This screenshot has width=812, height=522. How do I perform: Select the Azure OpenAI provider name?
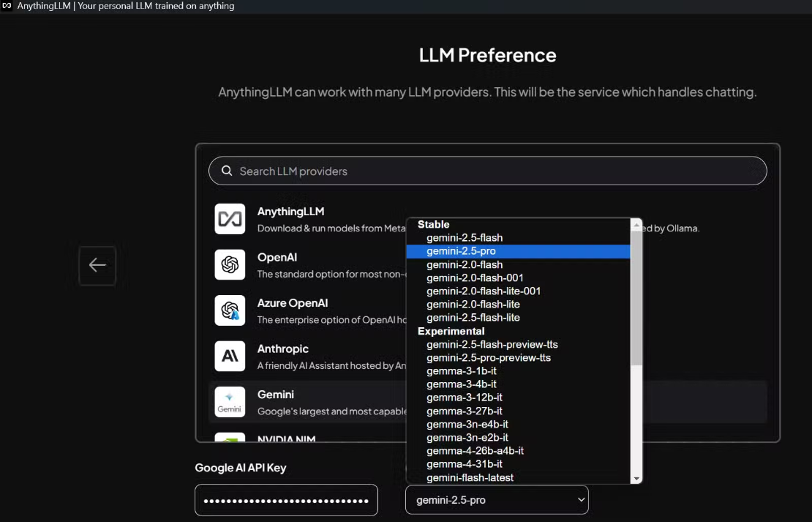293,302
